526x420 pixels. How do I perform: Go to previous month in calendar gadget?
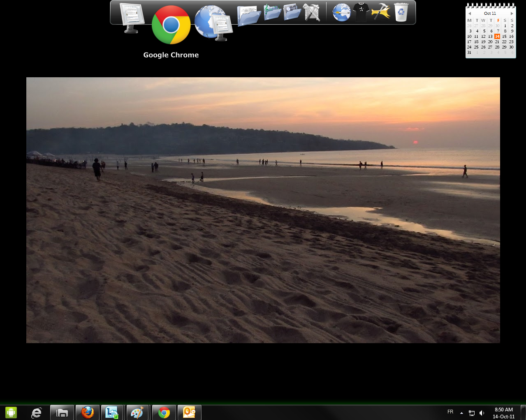click(470, 14)
